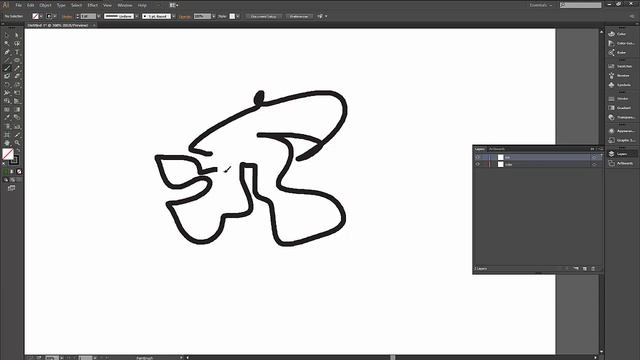The width and height of the screenshot is (640, 360).
Task: Click the Fill swatch in toolbox
Action: click(8, 154)
